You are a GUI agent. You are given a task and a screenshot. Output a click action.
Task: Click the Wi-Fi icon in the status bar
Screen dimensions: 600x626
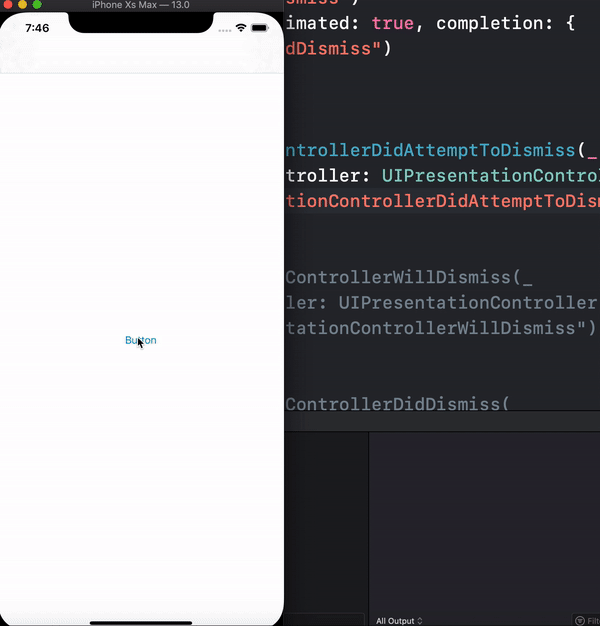click(241, 28)
